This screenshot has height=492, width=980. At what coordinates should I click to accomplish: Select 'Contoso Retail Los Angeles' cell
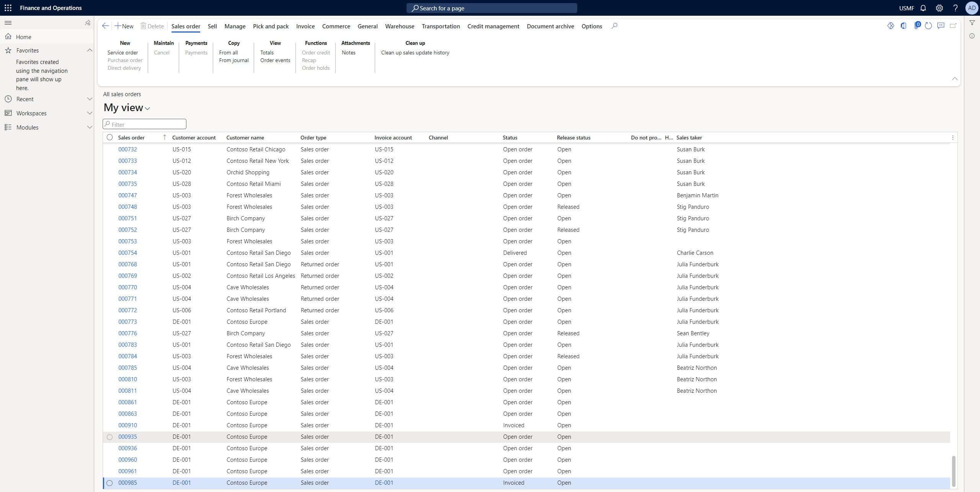[x=261, y=276]
